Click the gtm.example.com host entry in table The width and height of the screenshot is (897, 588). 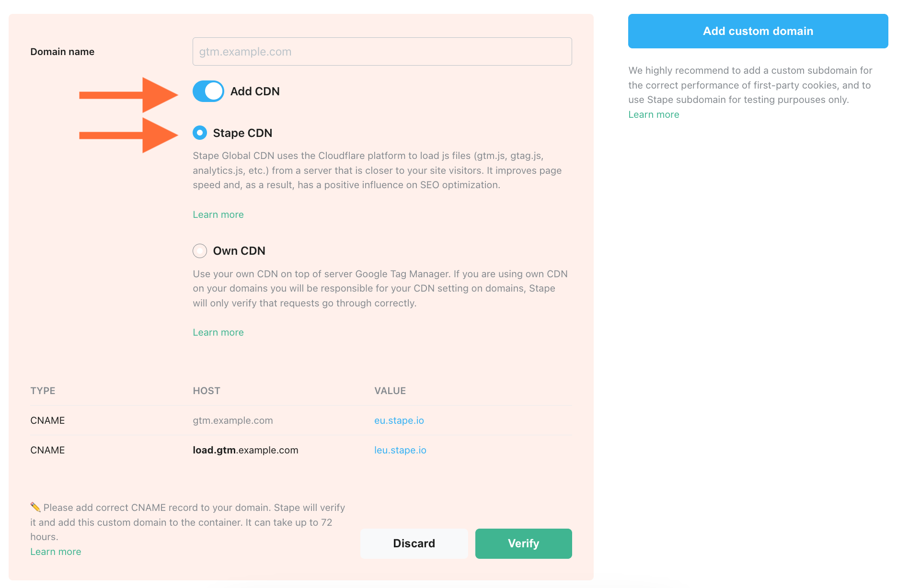[233, 420]
